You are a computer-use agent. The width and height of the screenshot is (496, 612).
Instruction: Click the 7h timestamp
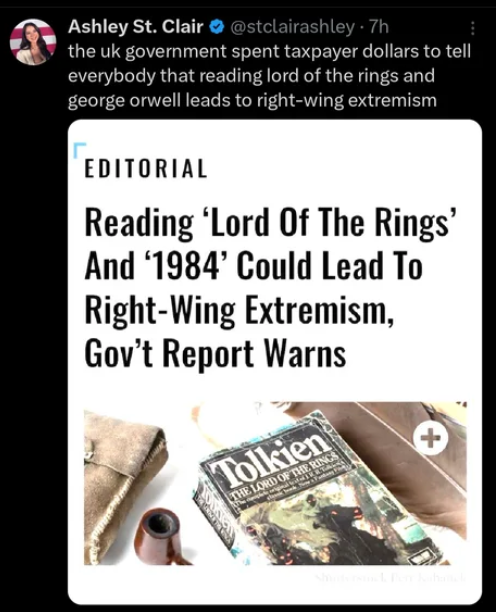379,27
